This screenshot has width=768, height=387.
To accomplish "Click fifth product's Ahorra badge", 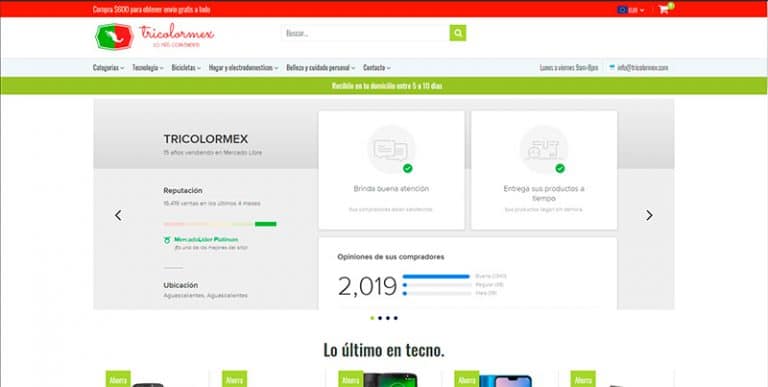I will coord(583,379).
